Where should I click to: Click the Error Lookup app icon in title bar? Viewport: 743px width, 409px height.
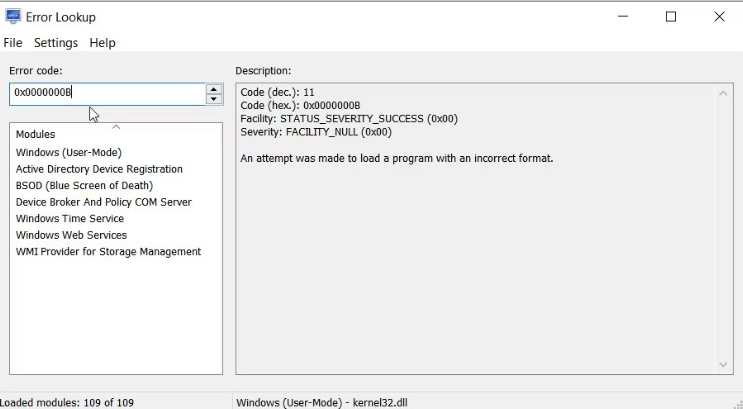click(13, 17)
